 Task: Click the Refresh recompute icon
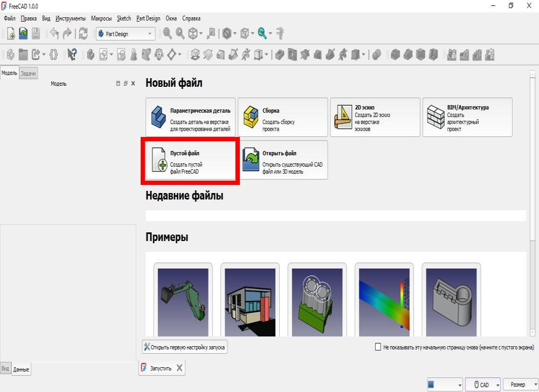(83, 33)
